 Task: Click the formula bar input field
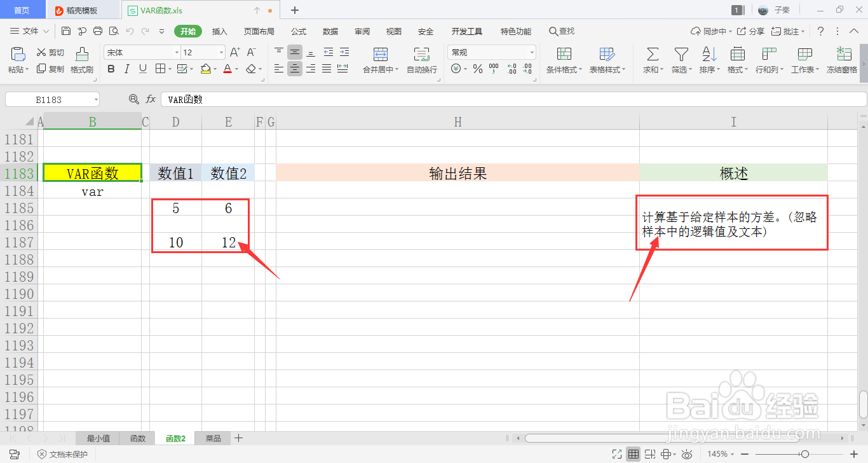tap(514, 99)
